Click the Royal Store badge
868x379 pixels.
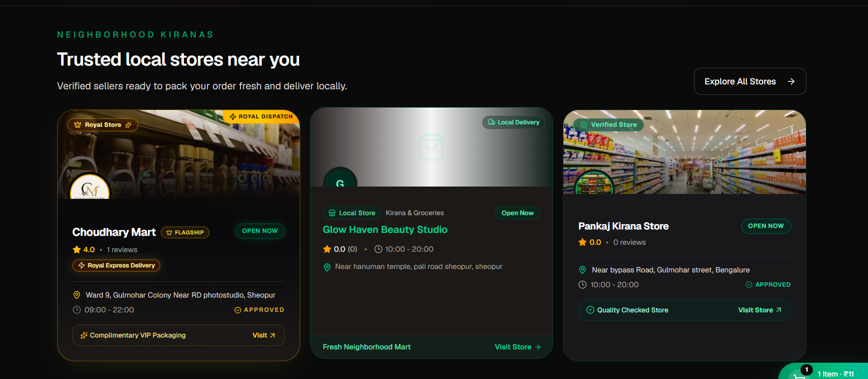click(x=103, y=125)
